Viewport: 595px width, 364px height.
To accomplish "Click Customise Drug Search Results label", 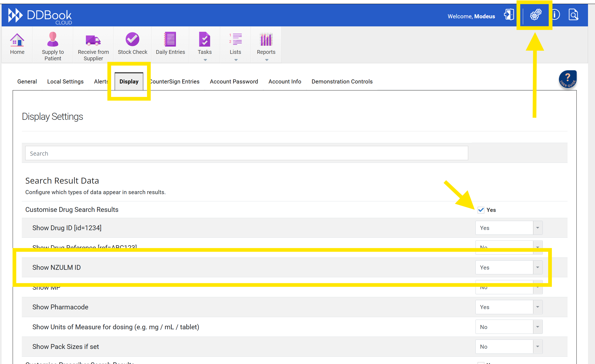I will point(72,209).
